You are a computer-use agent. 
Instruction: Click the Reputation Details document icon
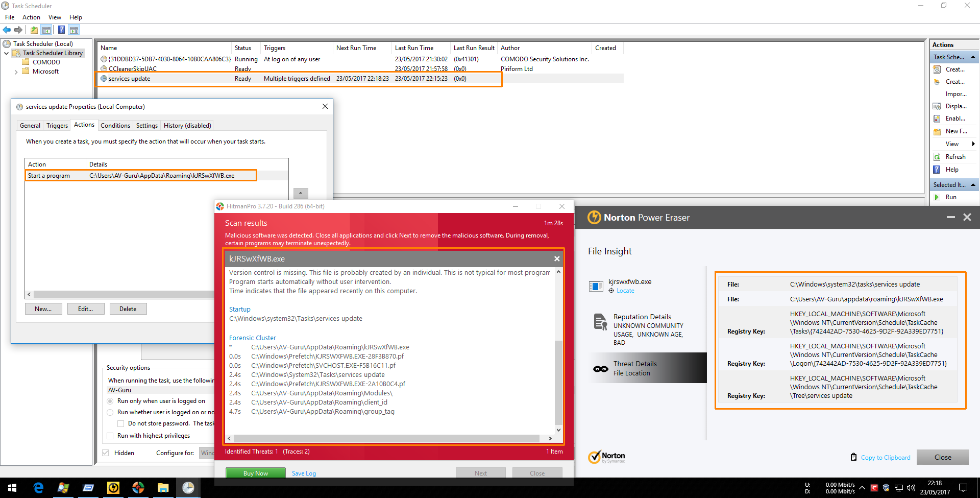pyautogui.click(x=600, y=322)
